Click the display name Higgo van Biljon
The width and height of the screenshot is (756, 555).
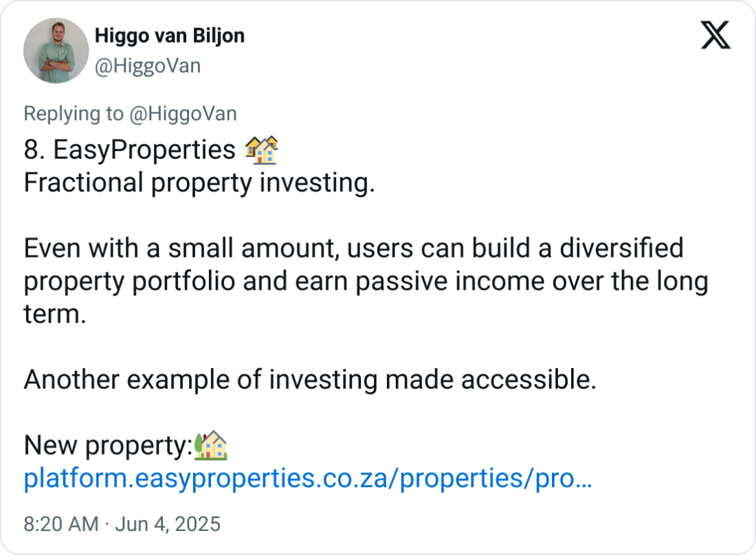[169, 36]
